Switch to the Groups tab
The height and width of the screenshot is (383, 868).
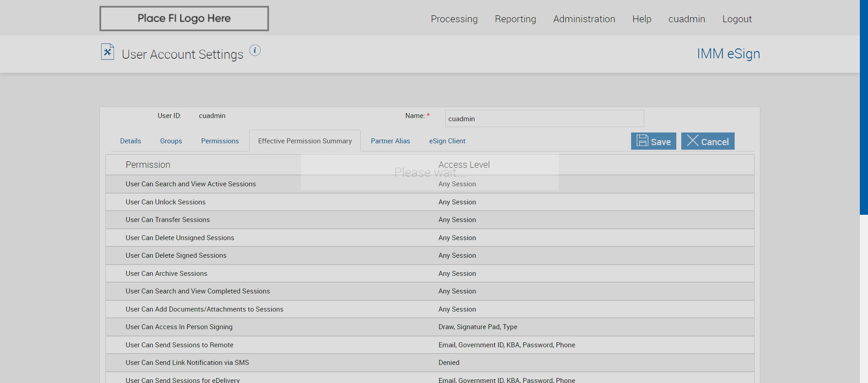click(171, 141)
